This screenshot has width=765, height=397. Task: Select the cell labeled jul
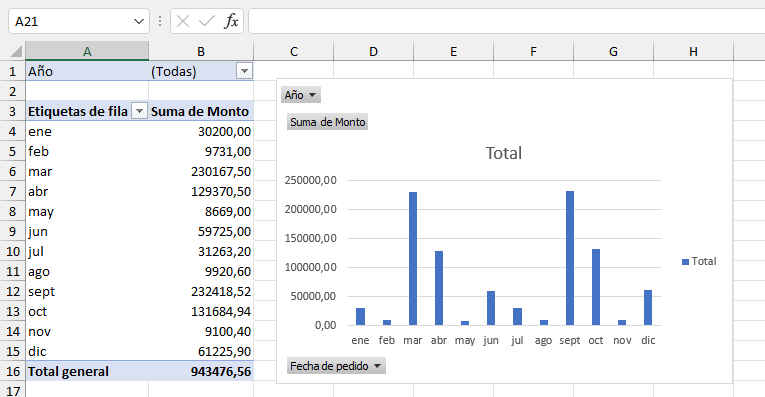coord(87,251)
